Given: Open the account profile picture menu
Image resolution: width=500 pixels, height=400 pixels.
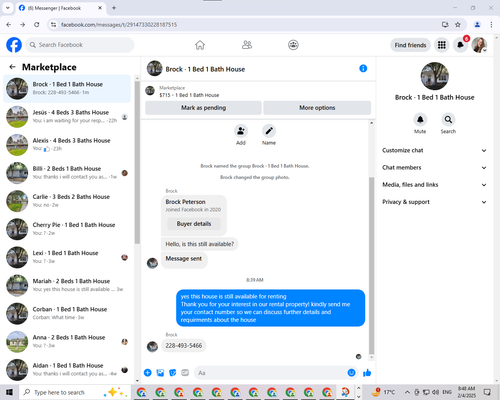Looking at the screenshot, I should pyautogui.click(x=479, y=45).
